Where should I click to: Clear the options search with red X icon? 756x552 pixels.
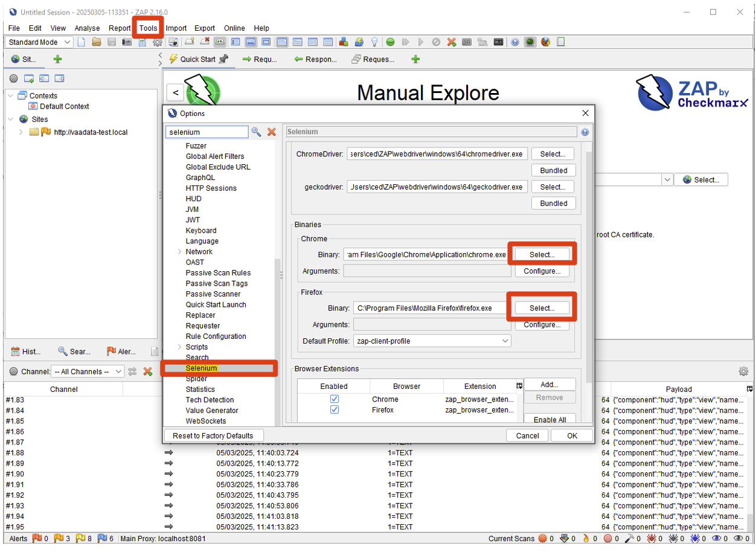[272, 132]
